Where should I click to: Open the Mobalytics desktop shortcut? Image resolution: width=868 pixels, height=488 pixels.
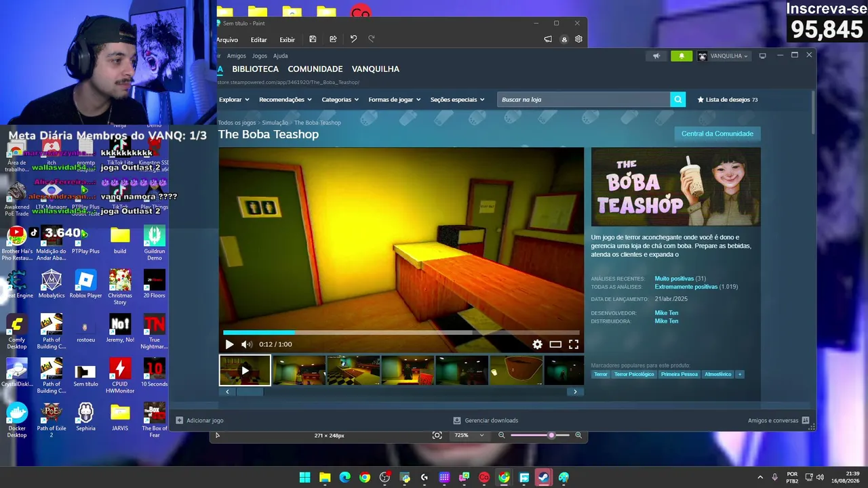(52, 284)
